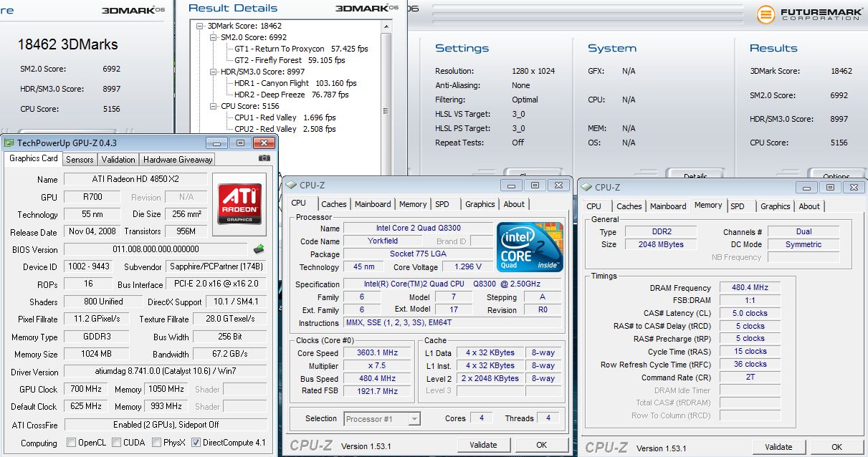Open Memory tab in CPU-Z CPU window
Viewport: 868px width, 457px height.
click(413, 204)
